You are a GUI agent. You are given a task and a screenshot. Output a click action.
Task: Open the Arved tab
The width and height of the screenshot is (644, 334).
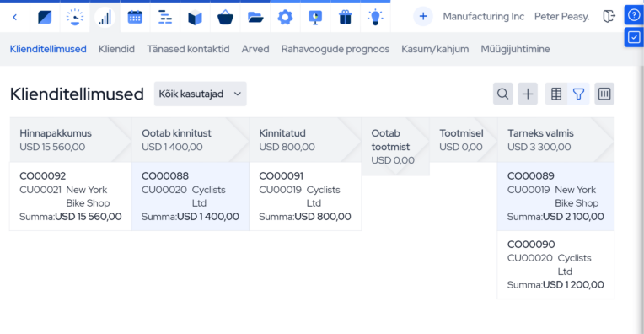pos(255,49)
